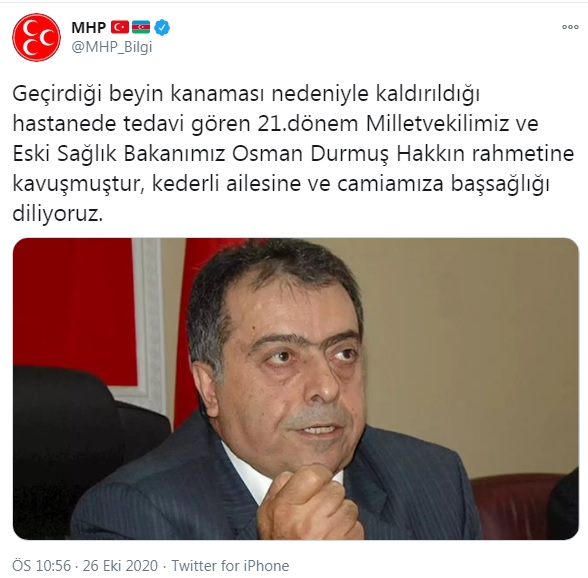
Task: Click the blue verified badge icon
Action: pos(162,28)
